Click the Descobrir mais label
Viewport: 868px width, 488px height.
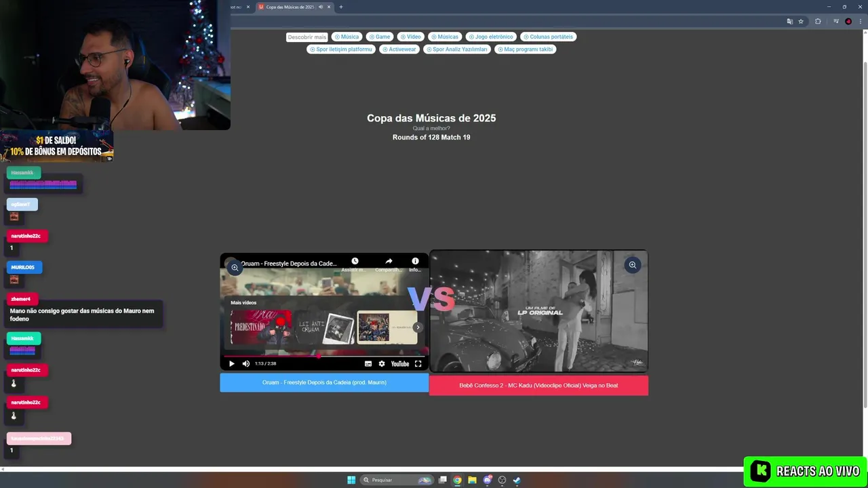click(307, 37)
